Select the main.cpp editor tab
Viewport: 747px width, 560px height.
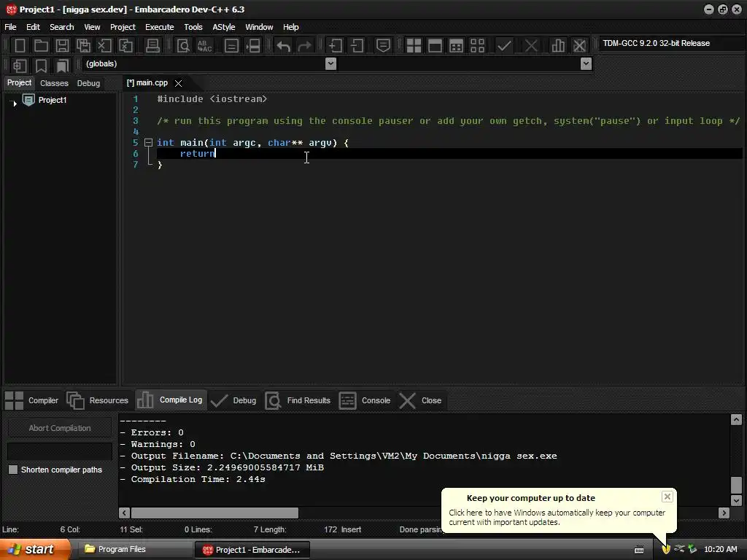coord(147,83)
